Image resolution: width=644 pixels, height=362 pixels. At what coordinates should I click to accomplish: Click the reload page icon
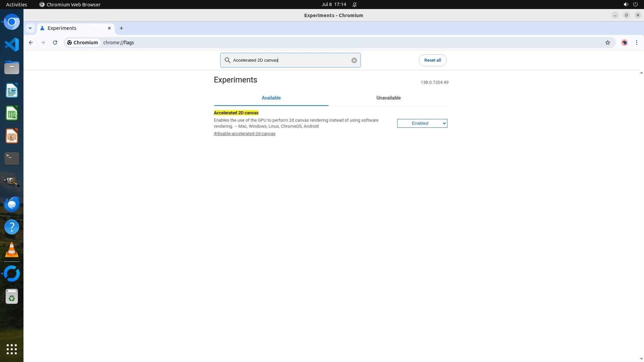(55, 43)
